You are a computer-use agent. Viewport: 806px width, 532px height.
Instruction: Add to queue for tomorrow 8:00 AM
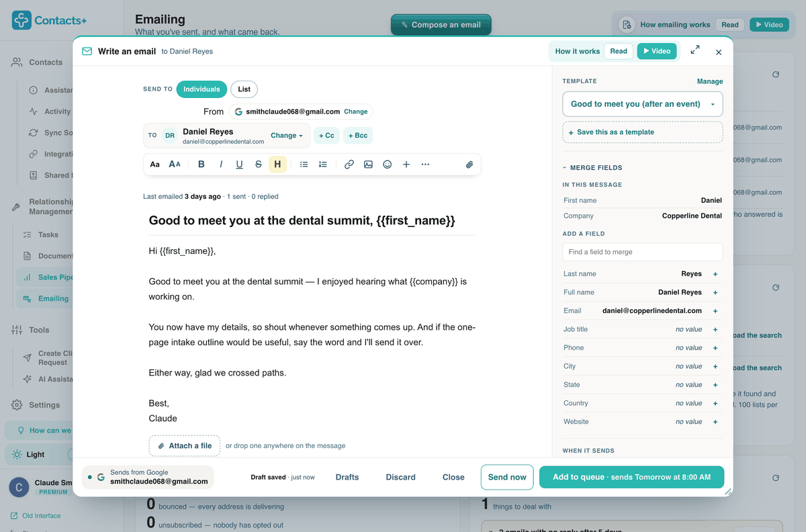click(631, 478)
